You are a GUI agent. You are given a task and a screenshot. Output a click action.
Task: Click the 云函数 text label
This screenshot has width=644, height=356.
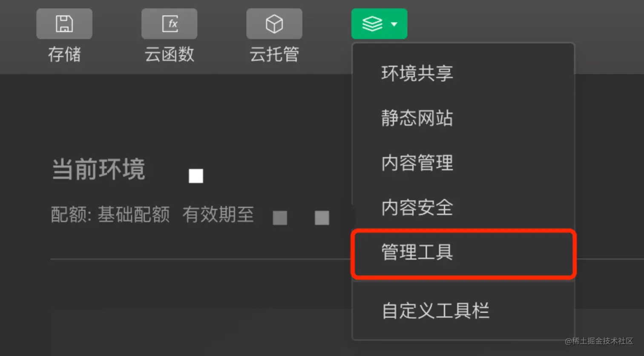coord(170,54)
